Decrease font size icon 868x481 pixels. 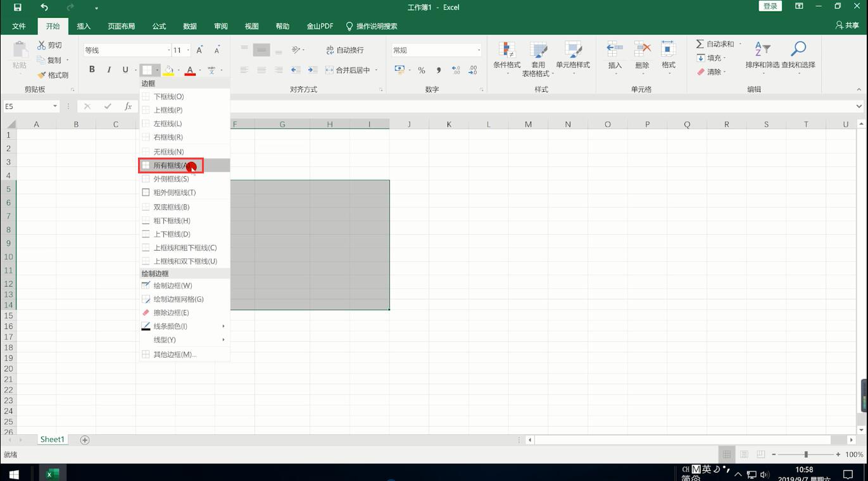[217, 50]
